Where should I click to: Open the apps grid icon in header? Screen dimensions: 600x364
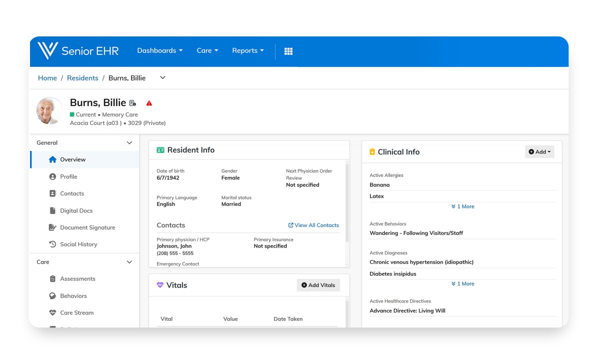tap(288, 51)
